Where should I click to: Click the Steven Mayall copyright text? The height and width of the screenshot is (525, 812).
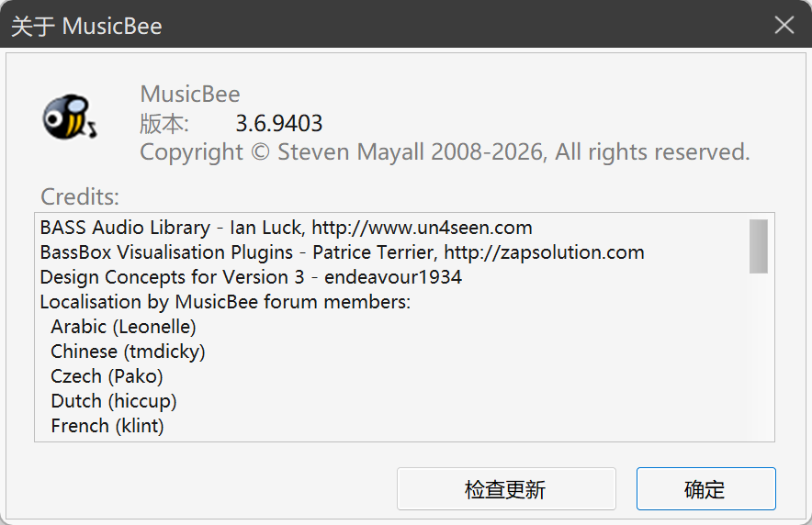click(445, 152)
